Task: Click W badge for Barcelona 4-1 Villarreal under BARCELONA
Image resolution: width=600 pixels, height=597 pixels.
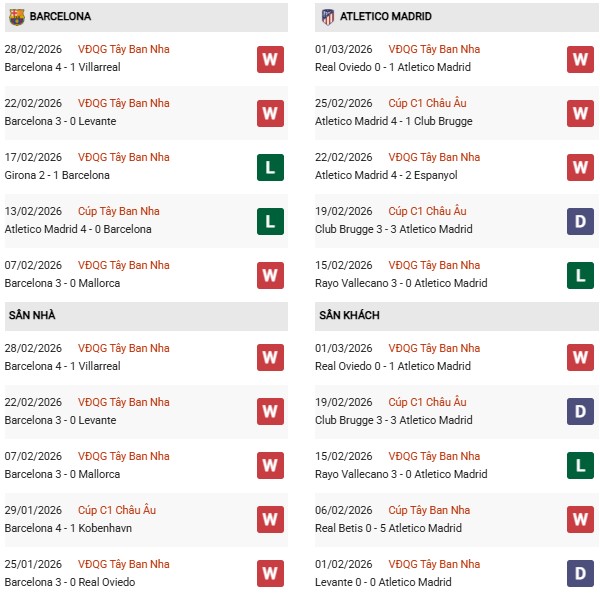Action: click(x=270, y=59)
